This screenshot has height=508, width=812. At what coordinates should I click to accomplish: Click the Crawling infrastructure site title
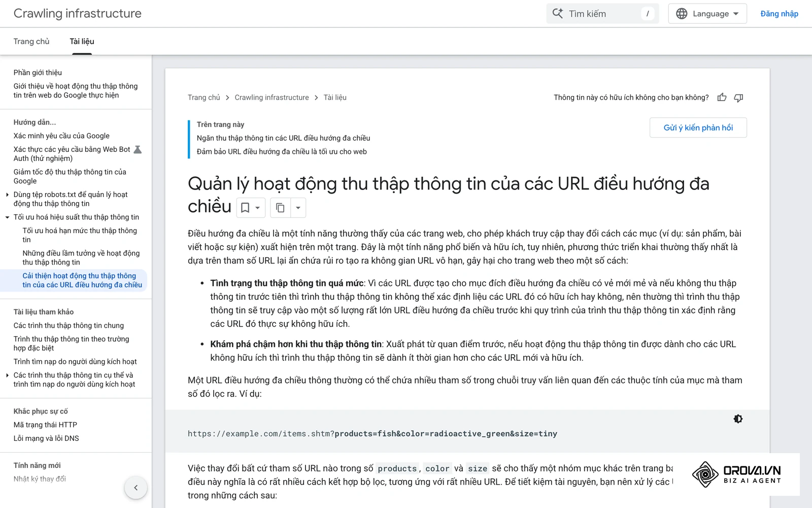click(x=78, y=14)
